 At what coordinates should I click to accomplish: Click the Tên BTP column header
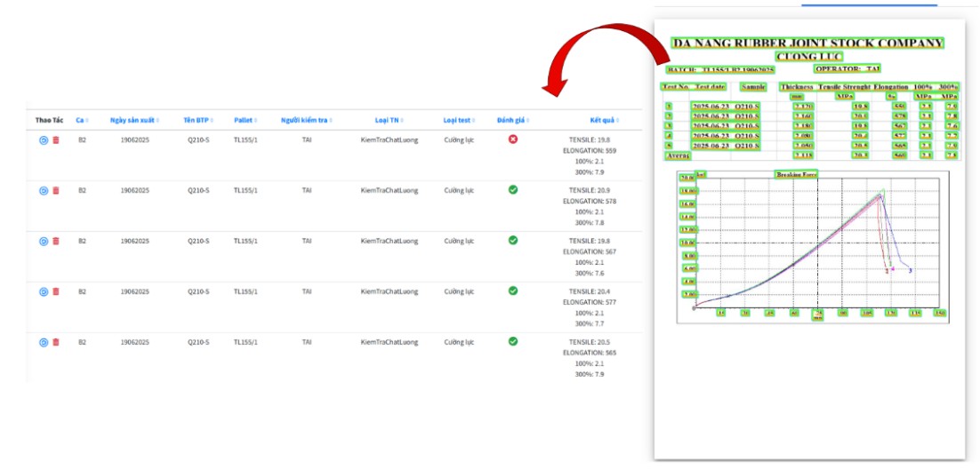197,120
